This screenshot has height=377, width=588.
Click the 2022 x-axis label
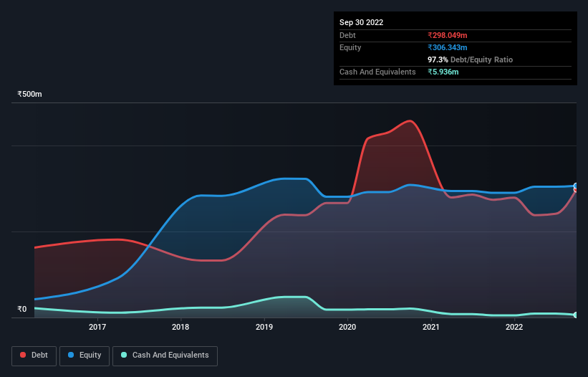pos(514,327)
